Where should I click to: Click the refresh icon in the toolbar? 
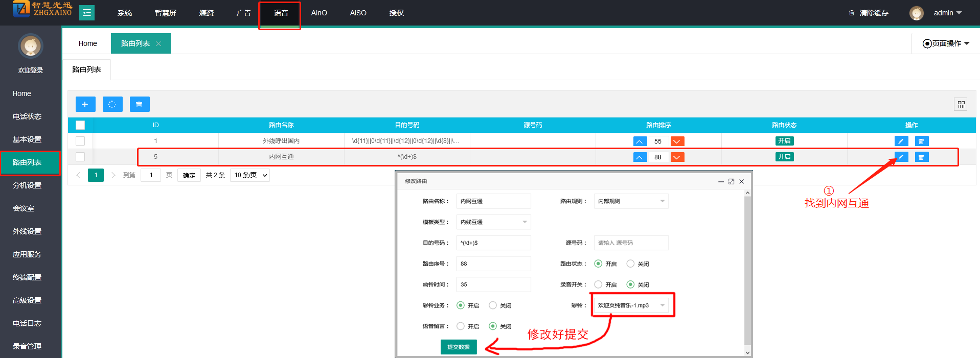pyautogui.click(x=112, y=104)
